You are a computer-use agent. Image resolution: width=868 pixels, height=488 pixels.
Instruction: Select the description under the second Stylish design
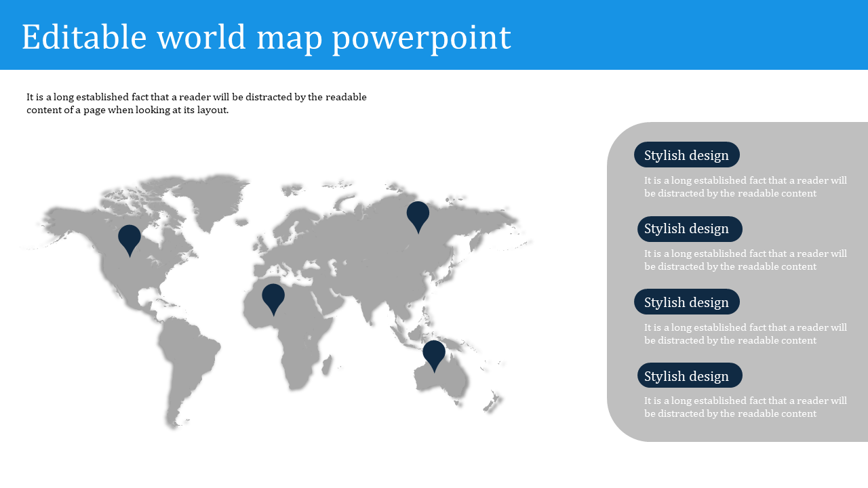coord(745,260)
